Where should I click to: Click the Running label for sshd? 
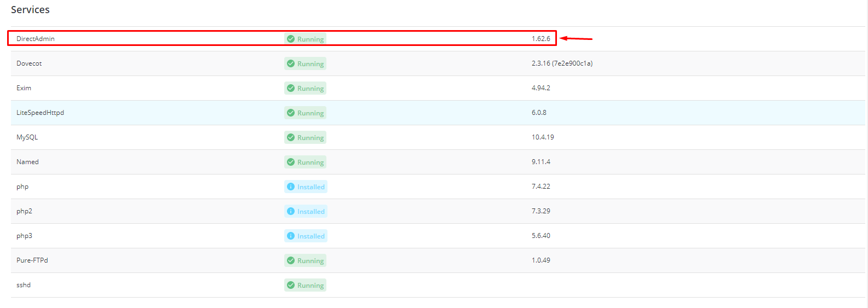coord(311,286)
